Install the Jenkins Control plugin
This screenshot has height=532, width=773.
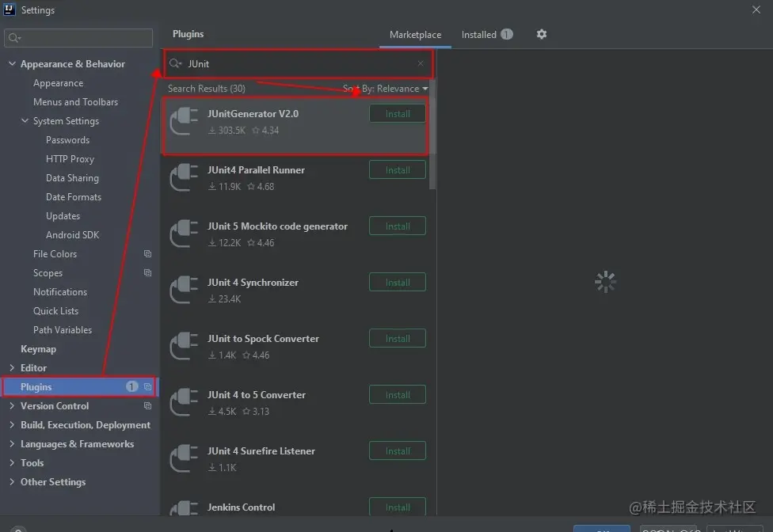(x=398, y=507)
